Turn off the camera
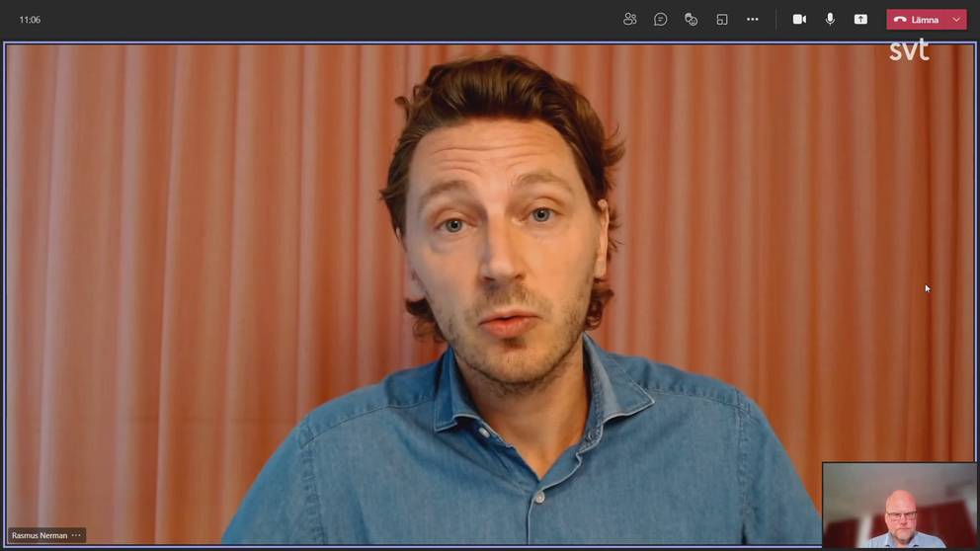Viewport: 980px width, 551px height. (799, 19)
